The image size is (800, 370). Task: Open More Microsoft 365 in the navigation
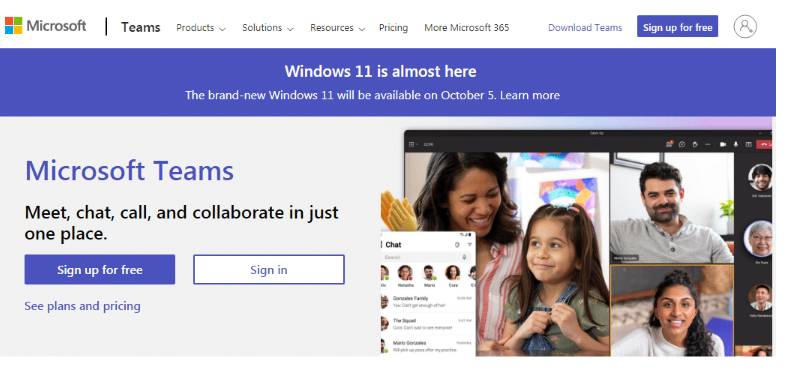[466, 28]
